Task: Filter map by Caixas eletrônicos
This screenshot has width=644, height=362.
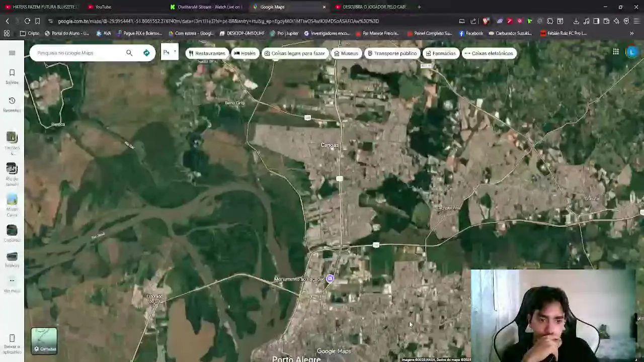Action: (489, 53)
